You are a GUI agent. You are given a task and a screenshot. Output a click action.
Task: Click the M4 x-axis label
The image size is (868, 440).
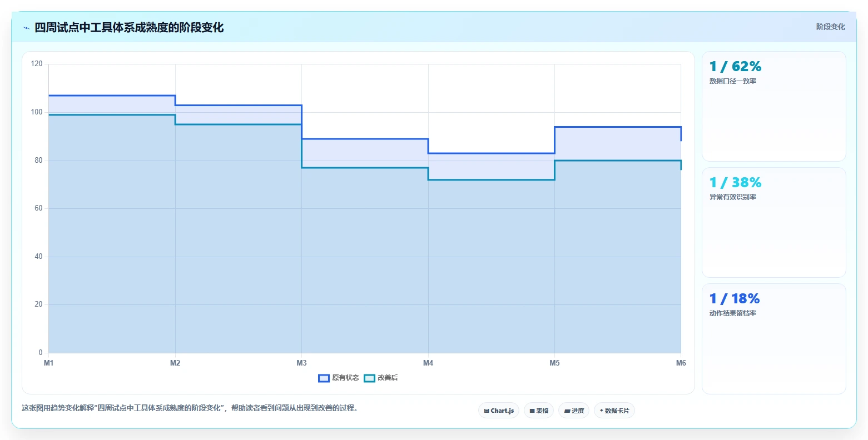428,363
